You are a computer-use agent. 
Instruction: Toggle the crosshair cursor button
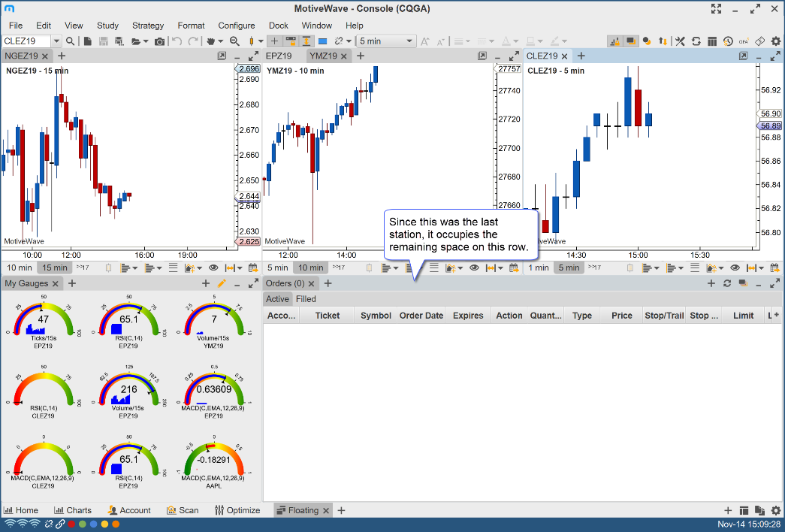pyautogui.click(x=274, y=41)
